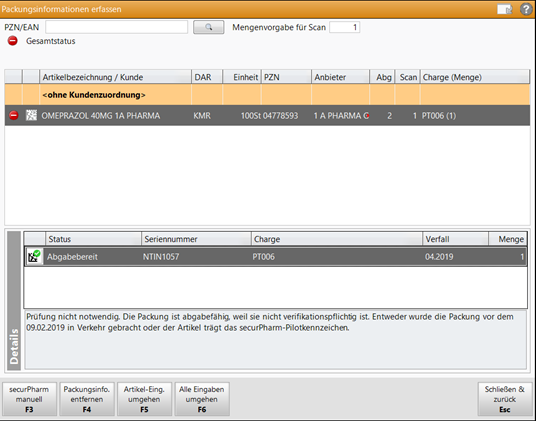Select the ohne Kundenzuordnung group row
Screen dimensions: 536x421
[x=267, y=95]
